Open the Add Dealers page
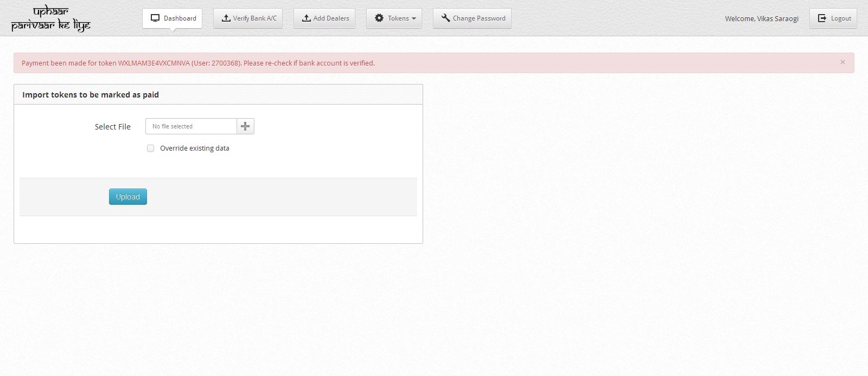Screen dimensions: 868x376 (x=324, y=18)
